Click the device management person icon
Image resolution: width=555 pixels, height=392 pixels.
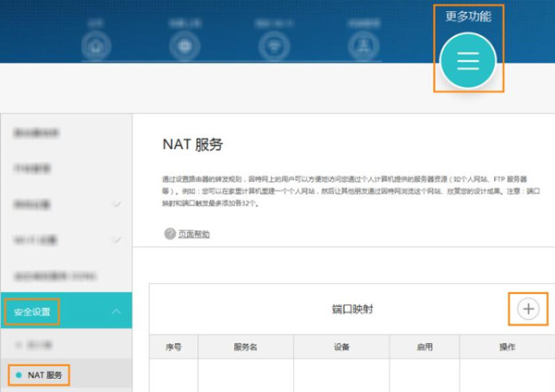364,46
